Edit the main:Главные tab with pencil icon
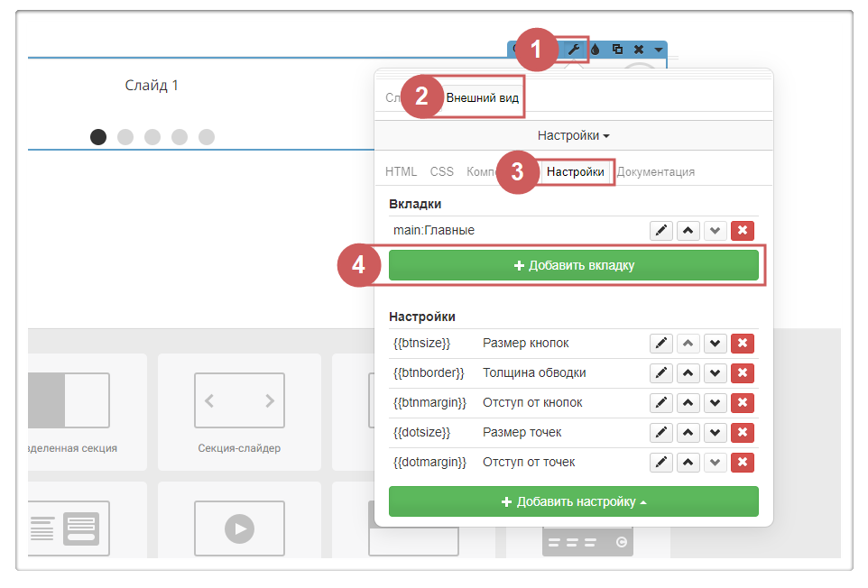Screen dimensions: 868x588 tap(661, 231)
